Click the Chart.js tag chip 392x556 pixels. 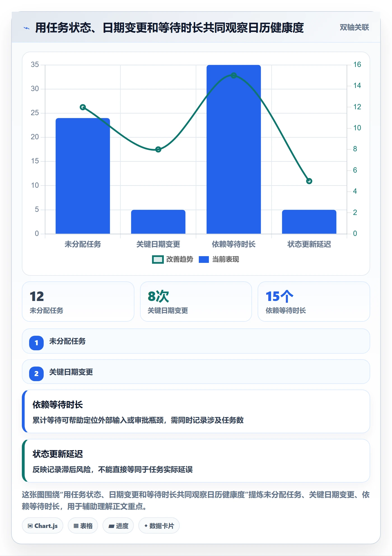tap(43, 526)
